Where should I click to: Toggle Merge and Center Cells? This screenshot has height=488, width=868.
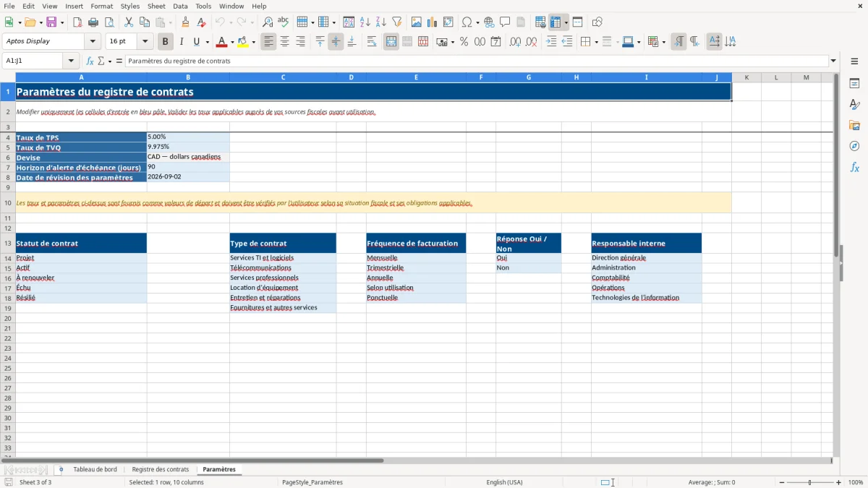[391, 42]
